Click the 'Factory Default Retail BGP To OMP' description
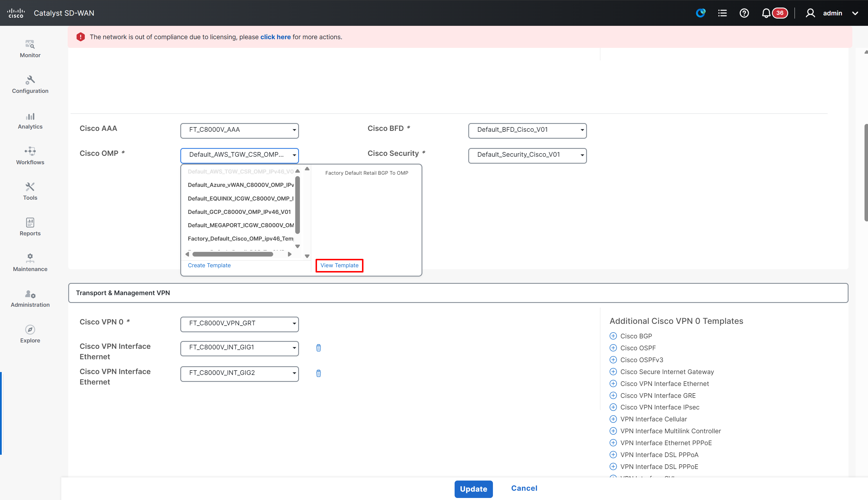The image size is (868, 500). click(366, 173)
